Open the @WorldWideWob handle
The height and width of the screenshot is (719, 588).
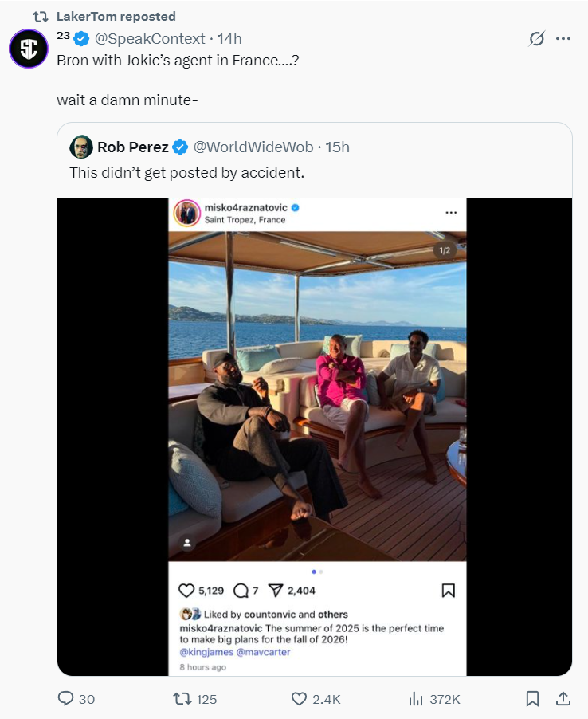point(253,147)
